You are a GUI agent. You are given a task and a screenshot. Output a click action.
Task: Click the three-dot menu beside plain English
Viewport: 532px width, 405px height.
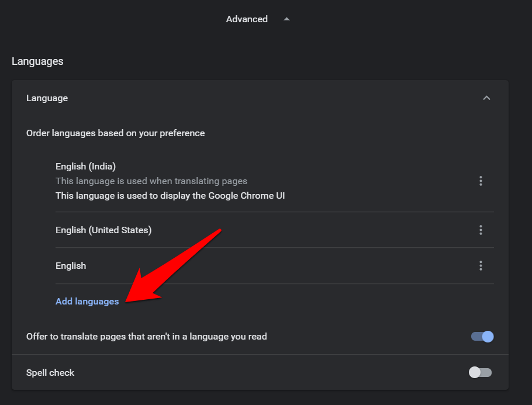point(481,266)
